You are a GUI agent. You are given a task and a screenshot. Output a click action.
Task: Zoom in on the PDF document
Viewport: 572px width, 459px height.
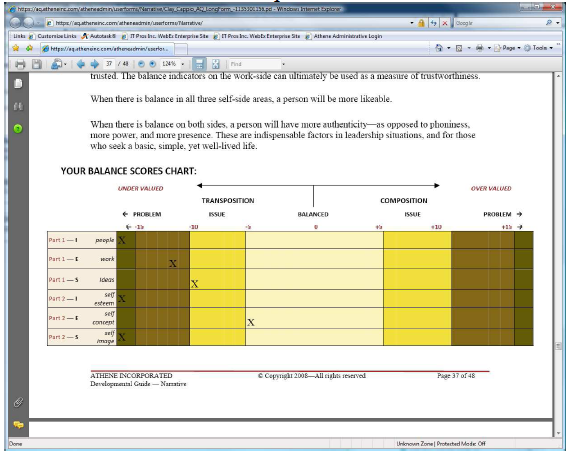(x=152, y=64)
